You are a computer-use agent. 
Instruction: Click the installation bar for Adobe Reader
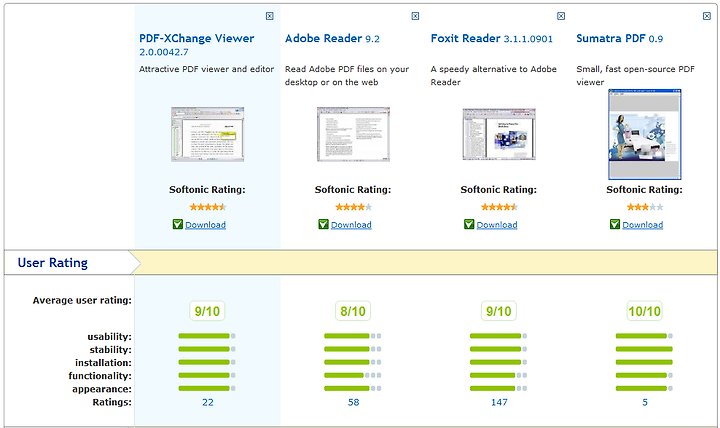click(x=353, y=362)
